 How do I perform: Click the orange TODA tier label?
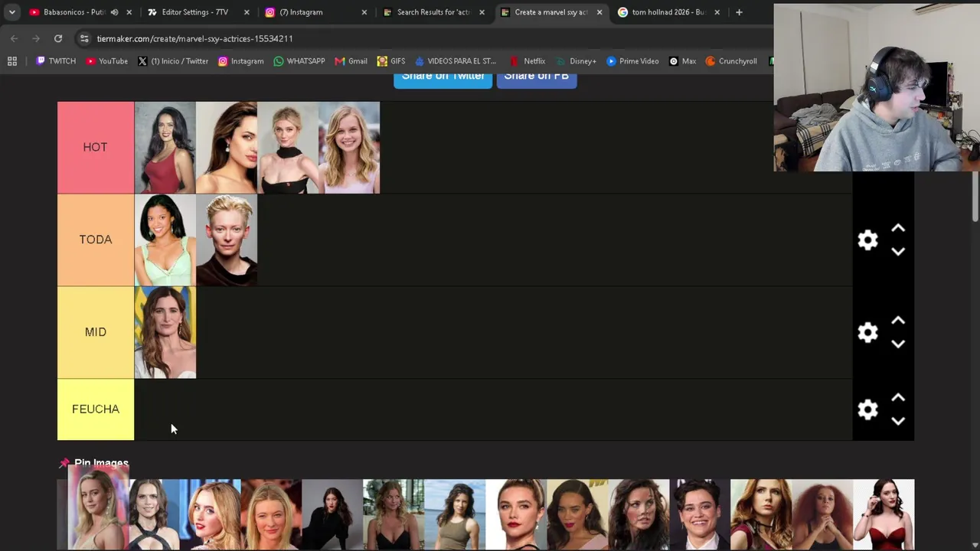[x=96, y=240]
